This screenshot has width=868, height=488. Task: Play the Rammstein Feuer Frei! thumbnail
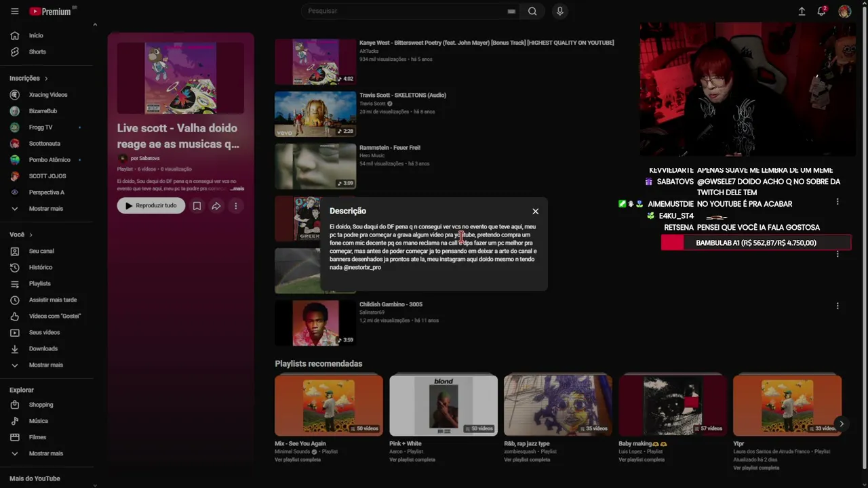[315, 166]
